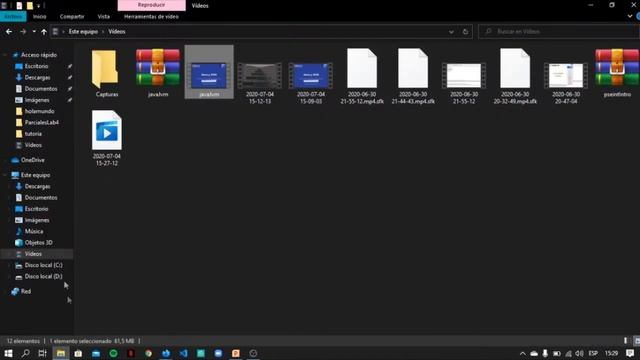This screenshot has height=360, width=640.
Task: Open Herramientas de vídeo tab
Action: click(x=151, y=17)
